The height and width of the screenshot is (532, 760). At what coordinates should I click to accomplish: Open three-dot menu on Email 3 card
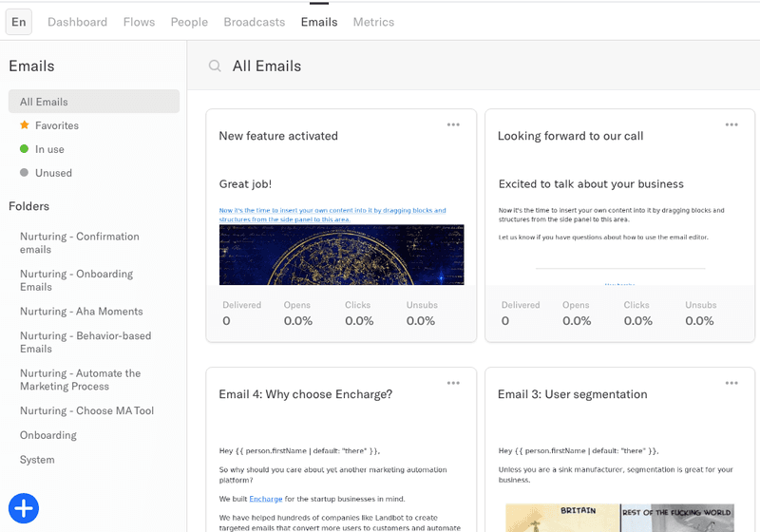click(x=731, y=383)
